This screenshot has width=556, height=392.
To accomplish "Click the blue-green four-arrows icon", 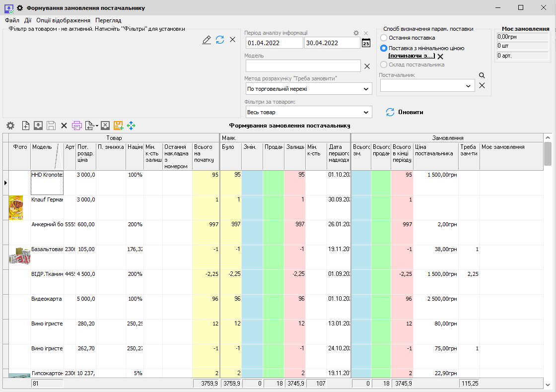I will coord(131,126).
